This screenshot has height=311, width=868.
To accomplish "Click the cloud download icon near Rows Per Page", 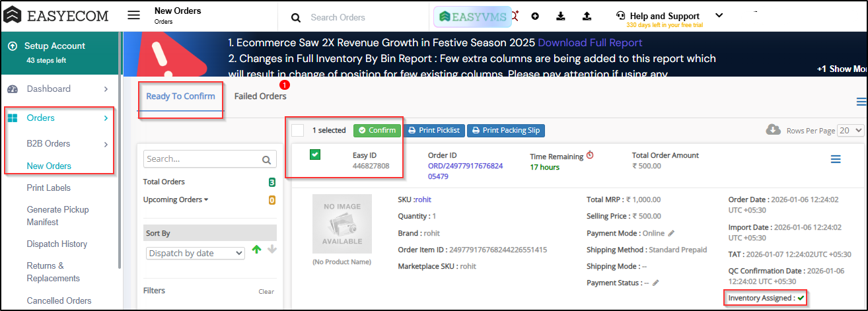I will click(774, 130).
